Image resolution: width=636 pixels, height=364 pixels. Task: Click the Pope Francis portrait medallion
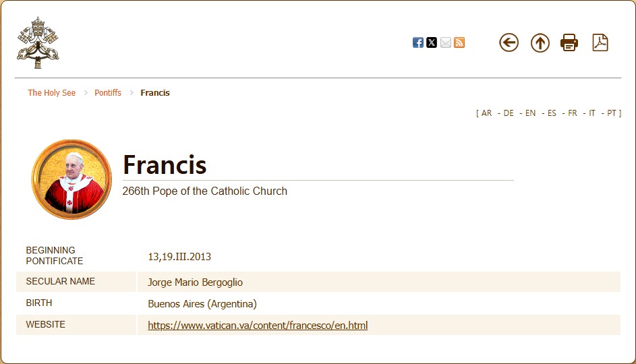pyautogui.click(x=71, y=179)
